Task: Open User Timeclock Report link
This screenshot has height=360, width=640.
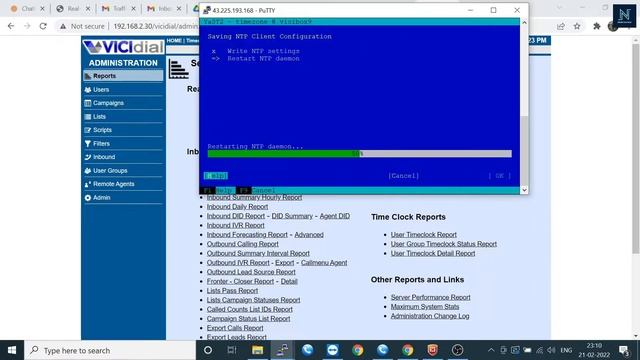Action: pyautogui.click(x=424, y=235)
